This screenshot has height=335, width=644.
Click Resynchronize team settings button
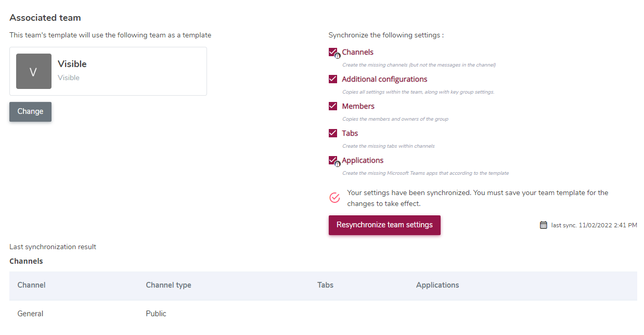(x=384, y=225)
